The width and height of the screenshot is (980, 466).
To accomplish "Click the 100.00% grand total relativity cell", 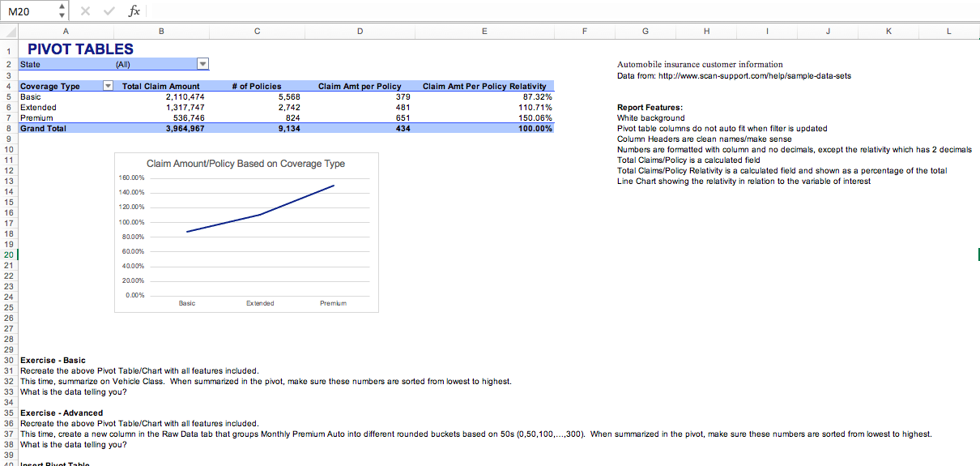I will tap(534, 128).
